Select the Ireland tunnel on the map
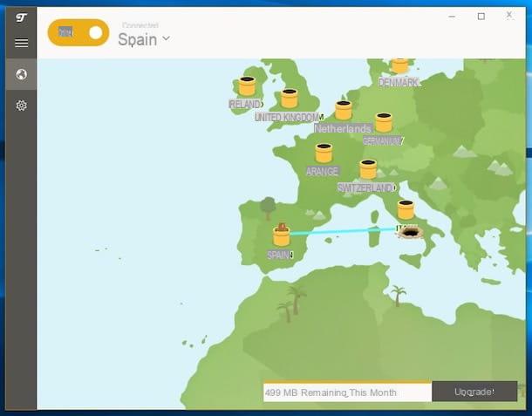 (247, 86)
